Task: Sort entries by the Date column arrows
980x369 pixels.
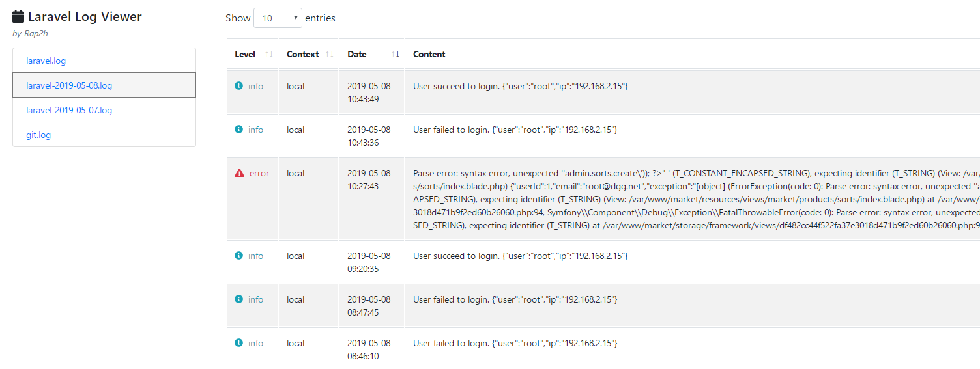Action: [396, 54]
